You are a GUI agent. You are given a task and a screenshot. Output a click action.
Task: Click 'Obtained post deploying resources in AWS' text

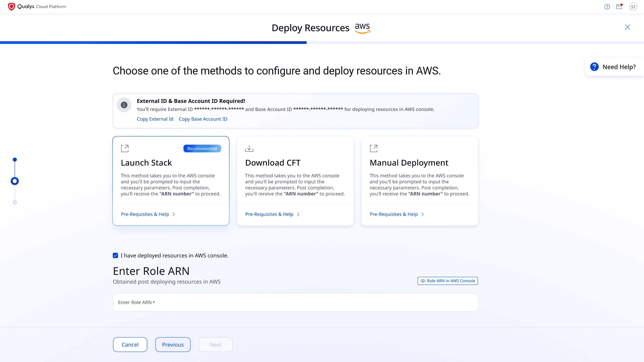tap(167, 282)
